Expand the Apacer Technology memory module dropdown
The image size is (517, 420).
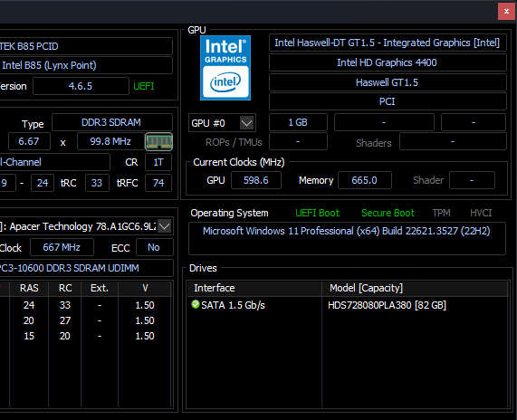point(164,226)
